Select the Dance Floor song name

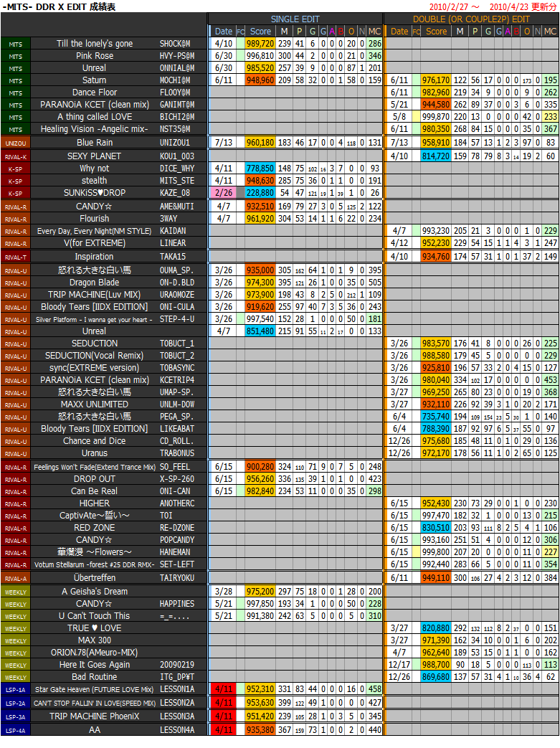coord(95,93)
